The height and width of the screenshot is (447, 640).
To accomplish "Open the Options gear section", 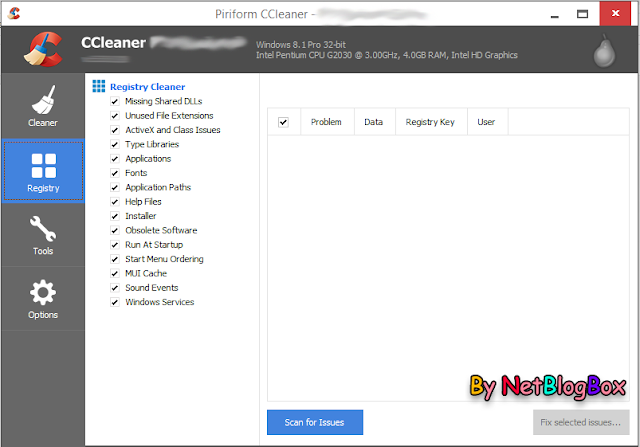I will tap(43, 299).
